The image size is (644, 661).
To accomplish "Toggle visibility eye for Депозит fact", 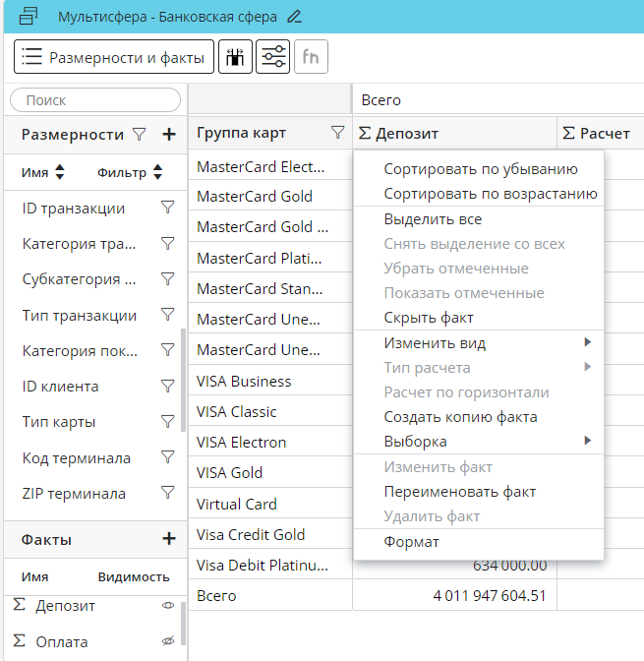I will point(167,606).
